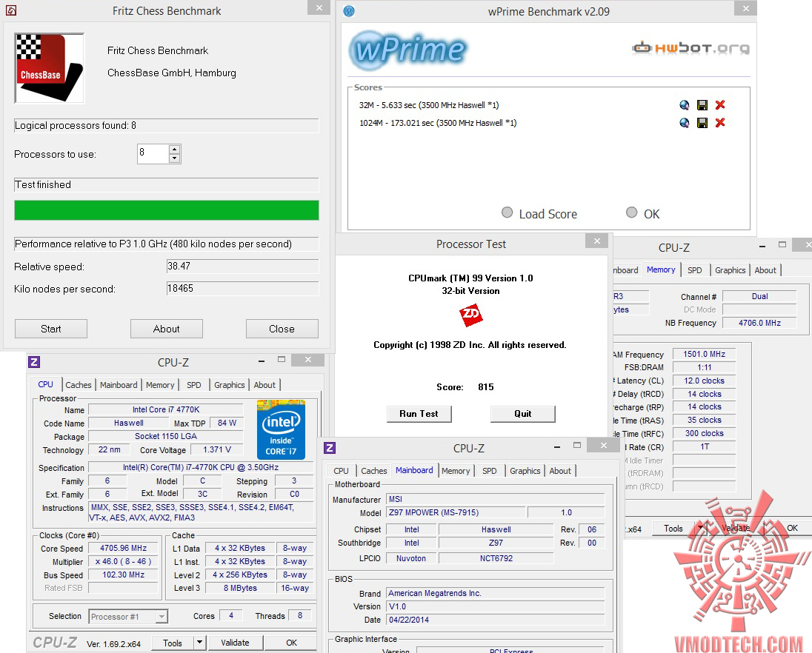Decrease processors to use with down arrow
This screenshot has height=653, width=812.
[175, 158]
